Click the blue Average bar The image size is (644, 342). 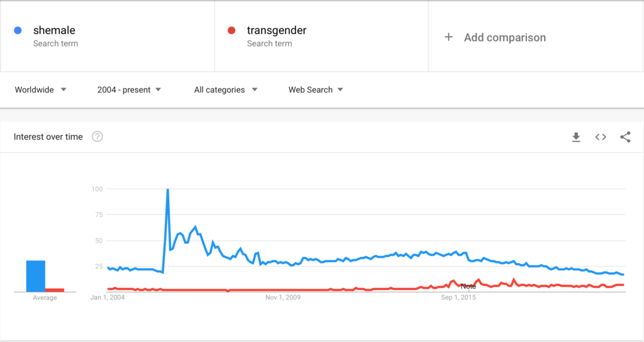(35, 276)
